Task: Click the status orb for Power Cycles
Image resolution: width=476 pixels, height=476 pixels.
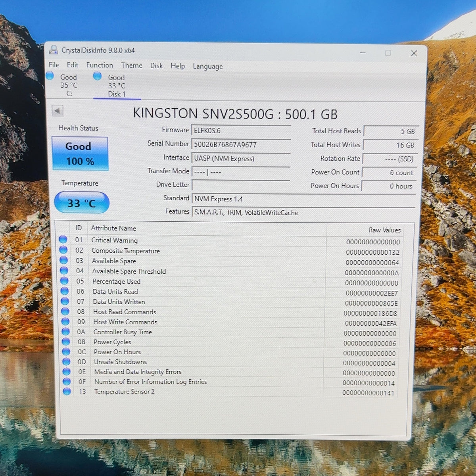Action: pyautogui.click(x=66, y=341)
